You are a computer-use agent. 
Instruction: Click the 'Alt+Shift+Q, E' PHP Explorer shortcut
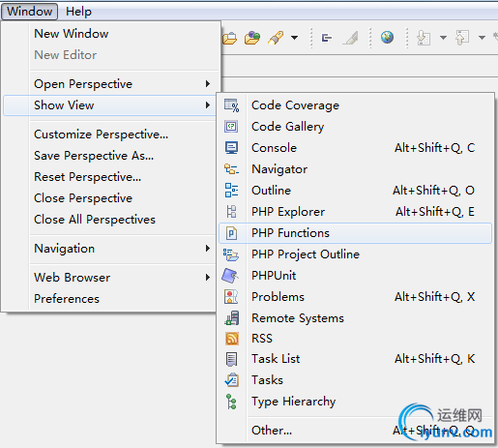click(x=435, y=212)
